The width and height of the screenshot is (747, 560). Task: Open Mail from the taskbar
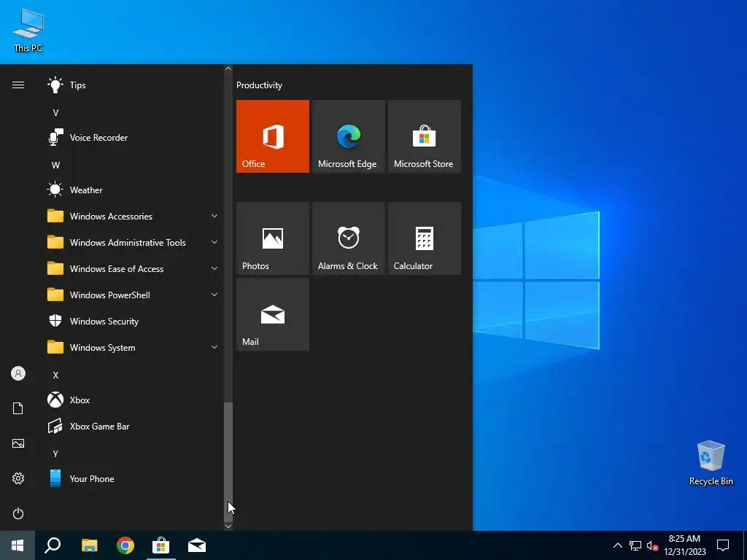pos(197,545)
